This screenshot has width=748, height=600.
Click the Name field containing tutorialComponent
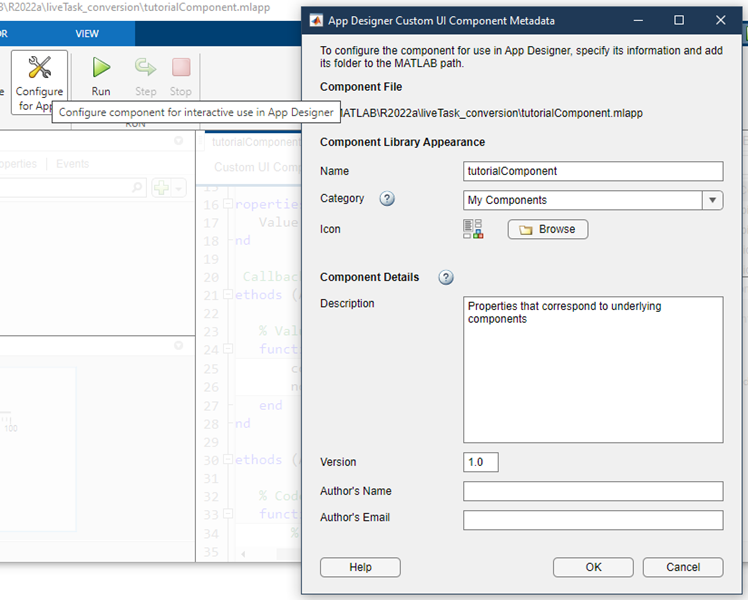click(593, 171)
